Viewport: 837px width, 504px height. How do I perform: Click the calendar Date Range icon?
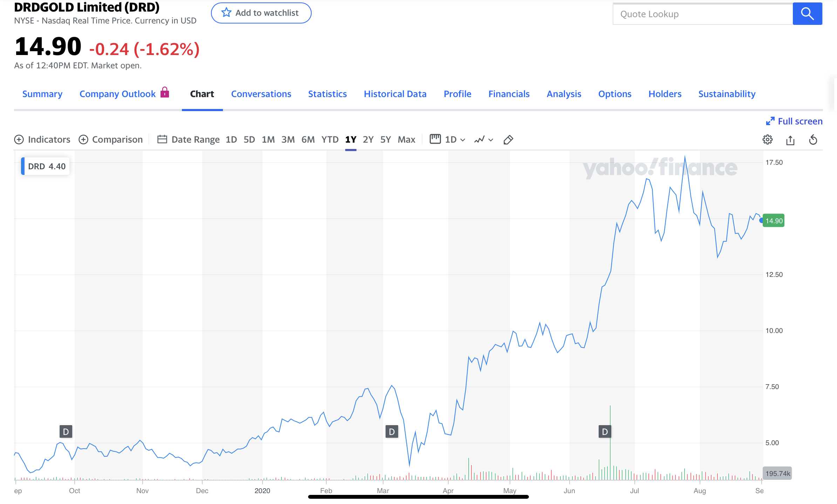(162, 139)
